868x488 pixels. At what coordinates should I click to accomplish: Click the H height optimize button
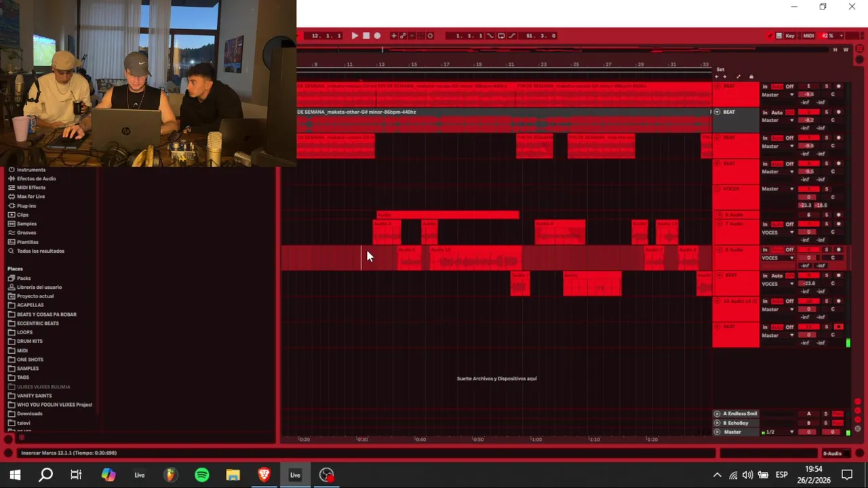pos(835,49)
